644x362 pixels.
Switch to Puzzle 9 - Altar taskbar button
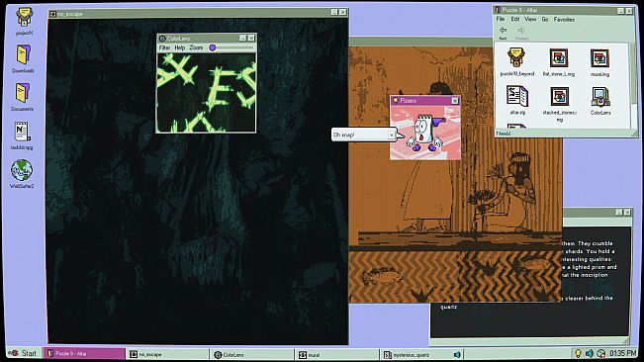pyautogui.click(x=84, y=353)
